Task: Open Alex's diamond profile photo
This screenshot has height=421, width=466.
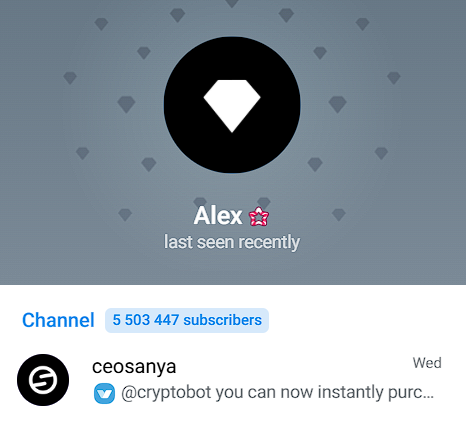Action: pyautogui.click(x=232, y=105)
